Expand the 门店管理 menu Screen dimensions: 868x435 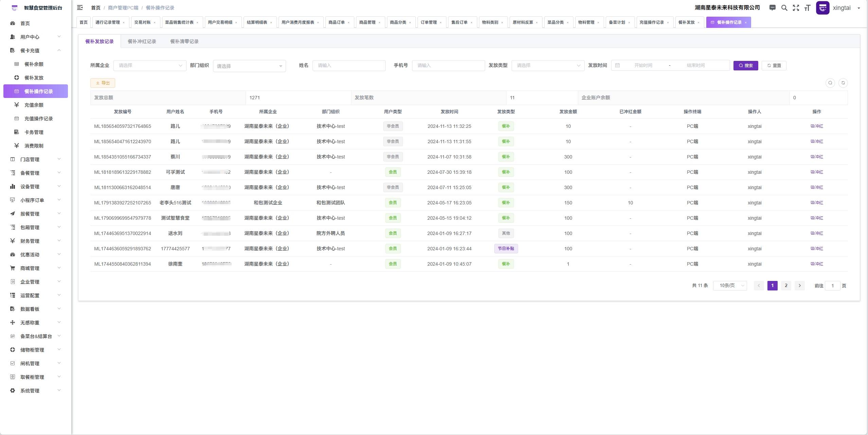coord(36,159)
